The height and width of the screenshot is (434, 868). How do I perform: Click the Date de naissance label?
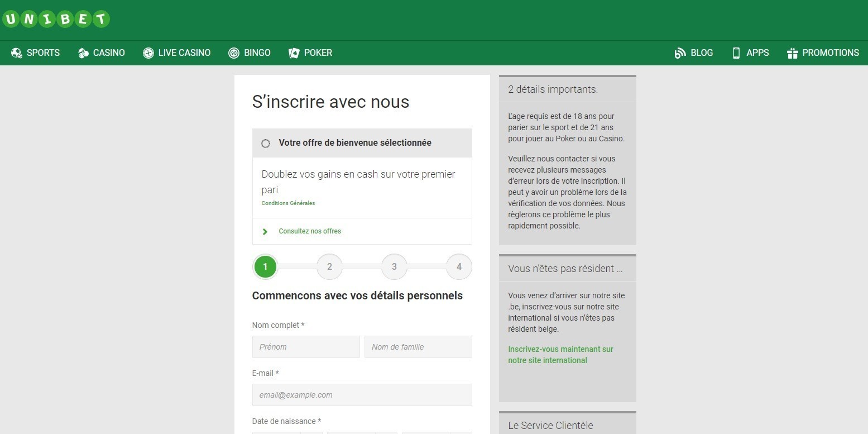(x=286, y=421)
